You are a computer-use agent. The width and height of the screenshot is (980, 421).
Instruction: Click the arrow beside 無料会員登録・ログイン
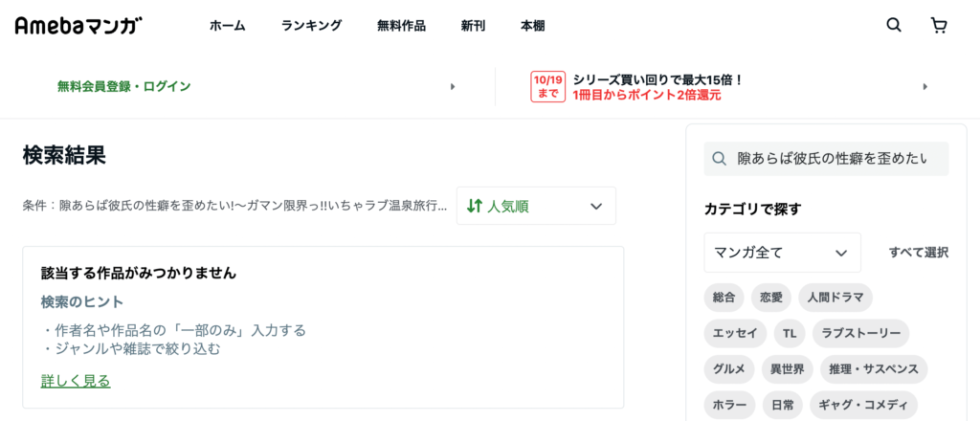click(x=453, y=87)
